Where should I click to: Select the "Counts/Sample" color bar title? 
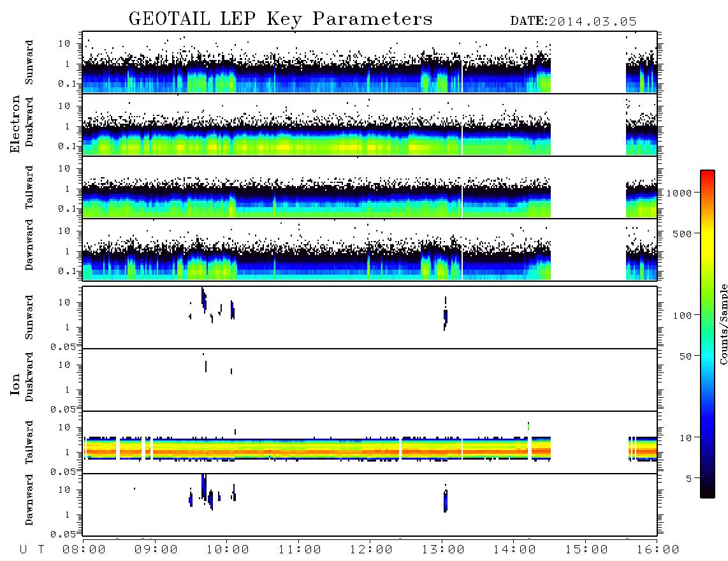(723, 324)
